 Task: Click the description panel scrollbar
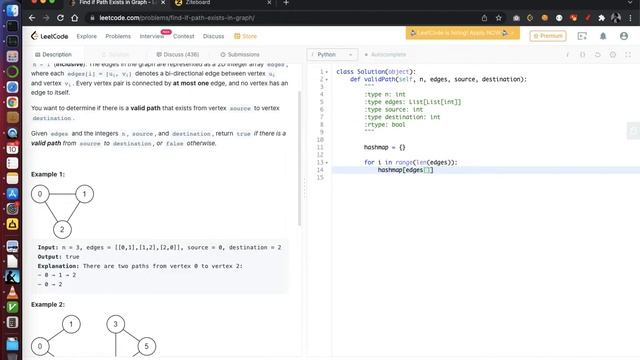point(300,158)
